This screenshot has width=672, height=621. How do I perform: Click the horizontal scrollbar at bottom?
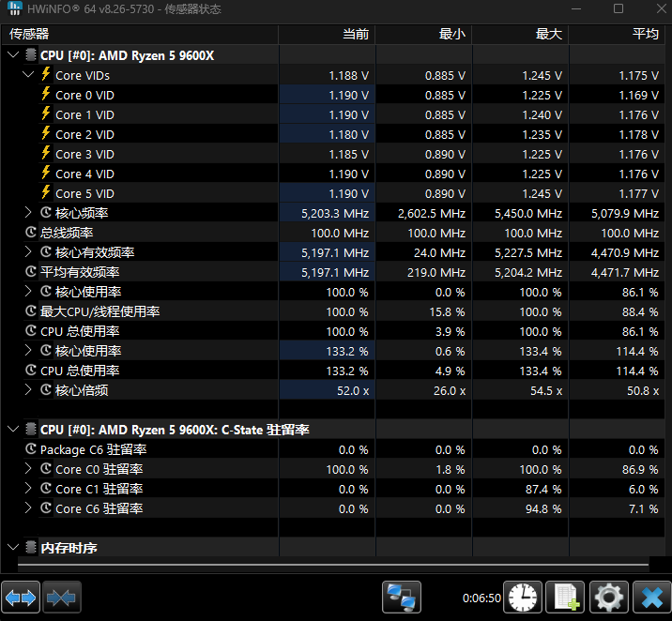(333, 566)
